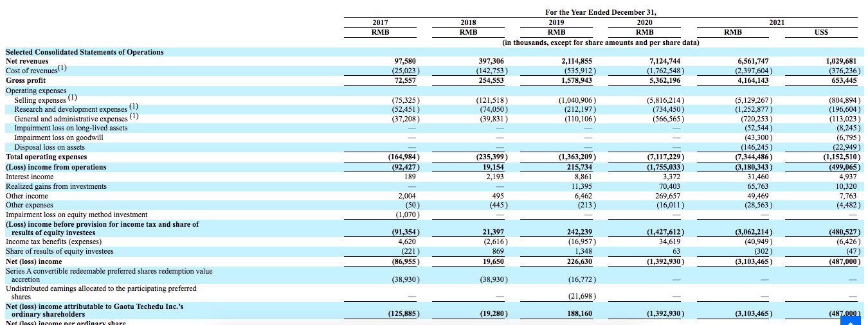Viewport: 868px width, 325px height.
Task: Click the 2018 net income value 19,650
Action: pos(495,261)
